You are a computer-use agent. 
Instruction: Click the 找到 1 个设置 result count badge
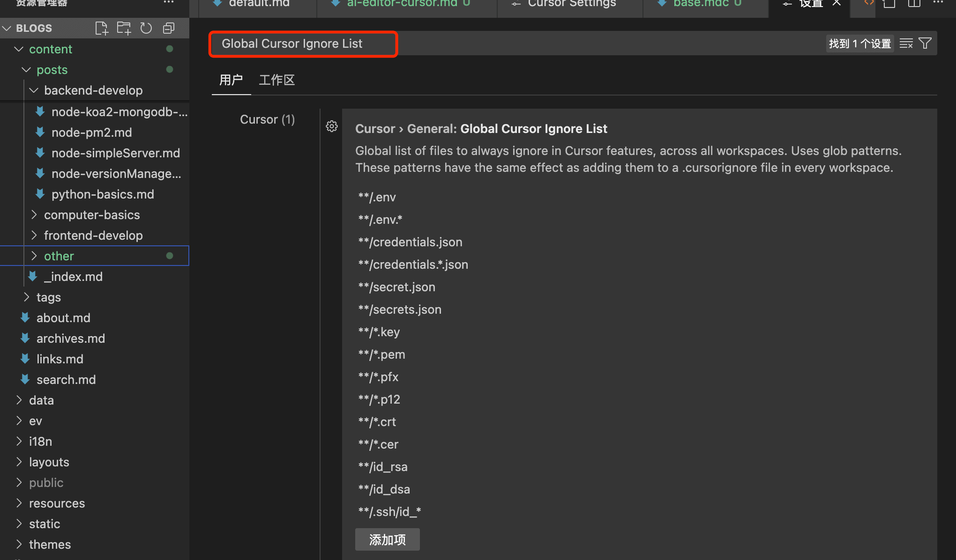pyautogui.click(x=860, y=44)
